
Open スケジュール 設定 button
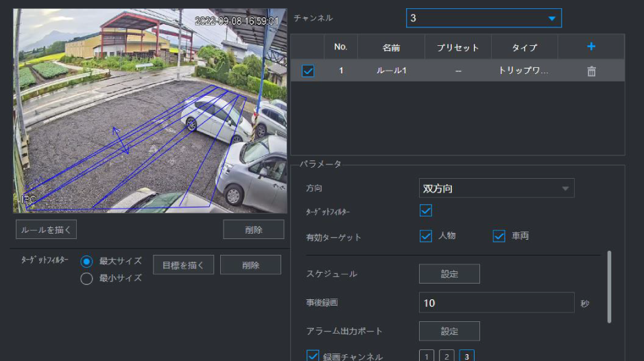tap(449, 274)
